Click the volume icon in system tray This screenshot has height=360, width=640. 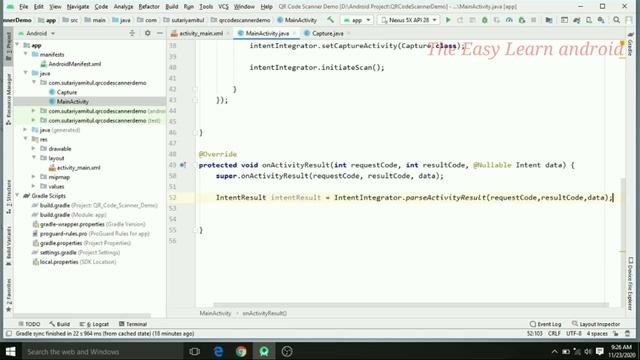coord(588,351)
